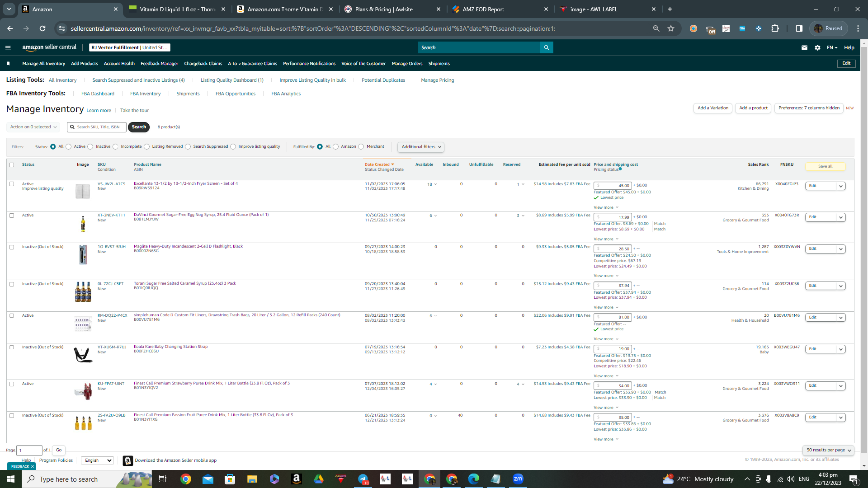Click the zoom magnifier icon in address bar

656,28
